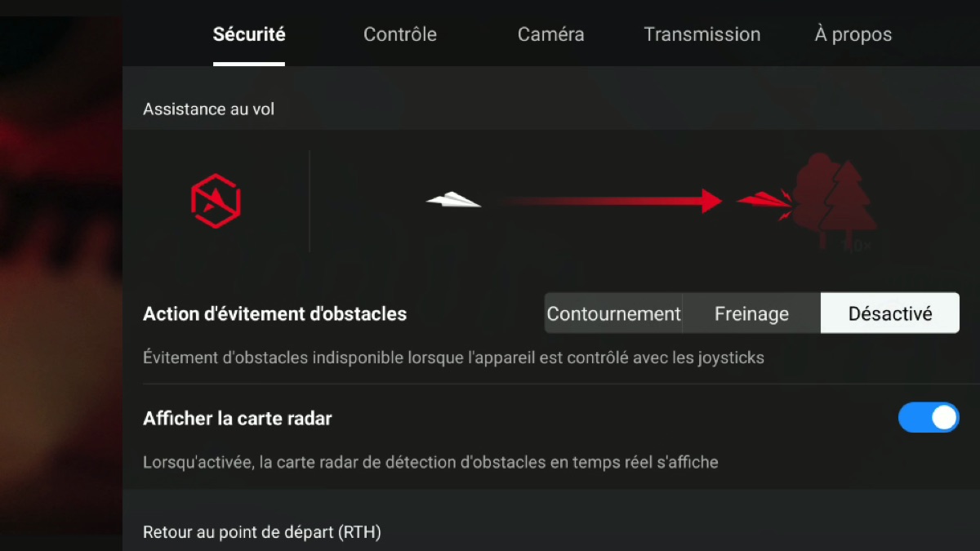
Task: Click the white paper plane icon
Action: (x=453, y=199)
